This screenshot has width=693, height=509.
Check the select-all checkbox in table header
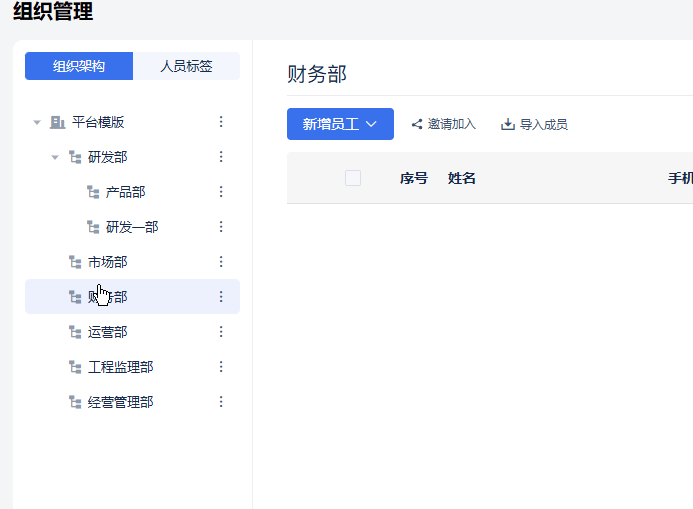tap(352, 178)
